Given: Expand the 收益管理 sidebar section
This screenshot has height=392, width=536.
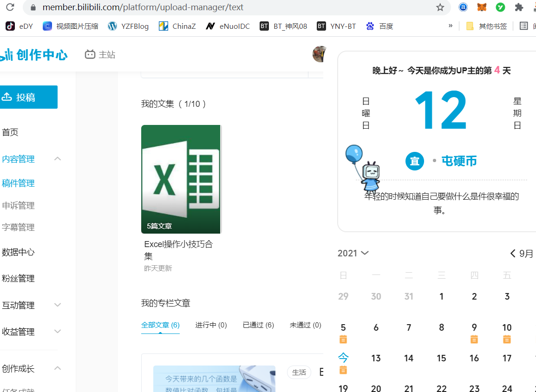Looking at the screenshot, I should coord(58,332).
